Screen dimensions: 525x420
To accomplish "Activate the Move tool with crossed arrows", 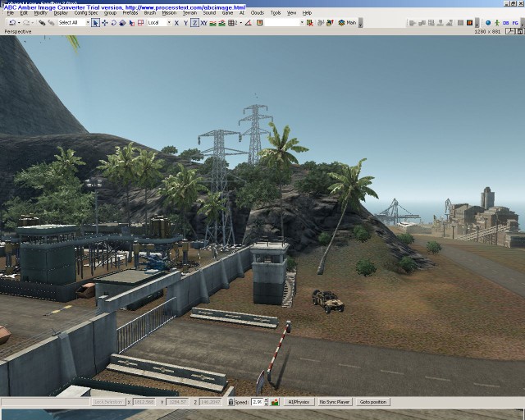I will [105, 23].
